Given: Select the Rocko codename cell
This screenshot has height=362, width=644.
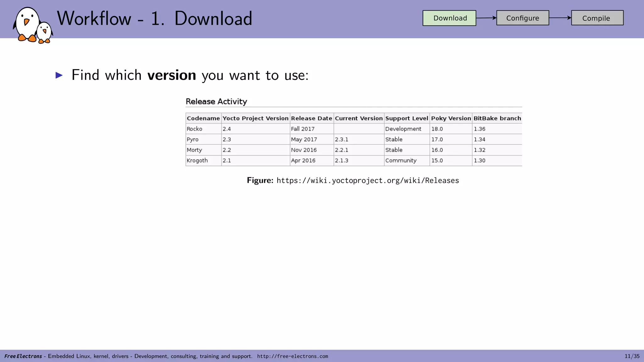Looking at the screenshot, I should pyautogui.click(x=203, y=129).
